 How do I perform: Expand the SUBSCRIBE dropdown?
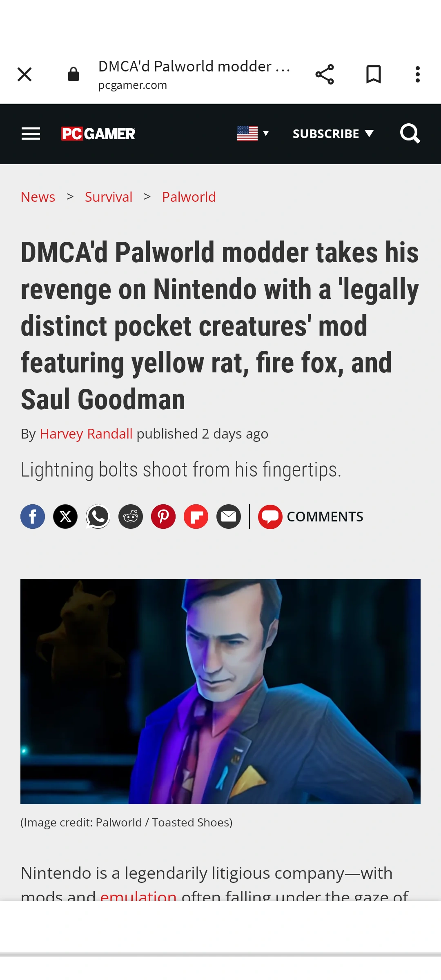click(x=333, y=134)
